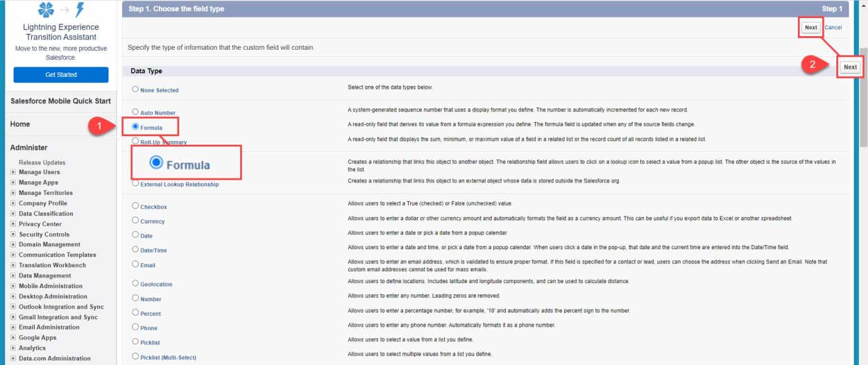Open the Release Updates page

pyautogui.click(x=42, y=162)
